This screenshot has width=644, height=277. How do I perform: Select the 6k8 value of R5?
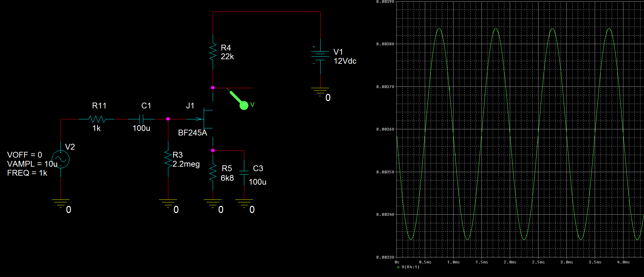227,178
